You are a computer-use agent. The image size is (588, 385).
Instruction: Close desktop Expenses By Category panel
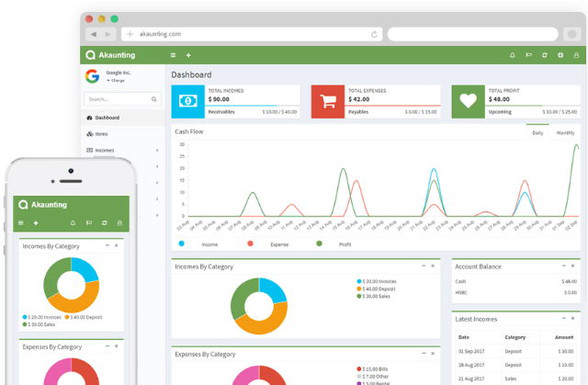433,354
